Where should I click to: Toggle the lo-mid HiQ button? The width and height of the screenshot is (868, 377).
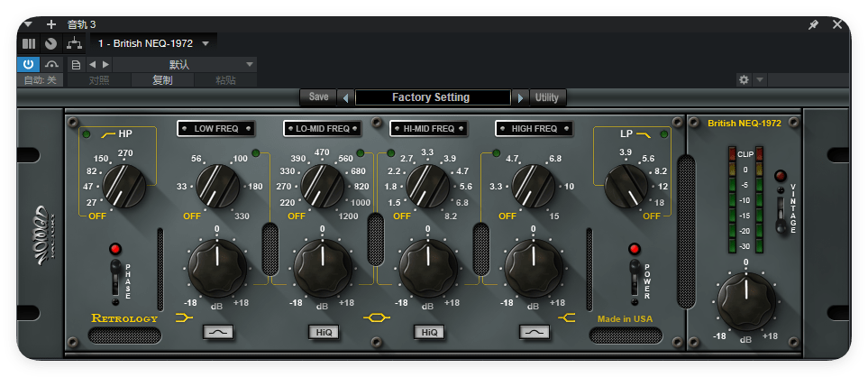[324, 332]
